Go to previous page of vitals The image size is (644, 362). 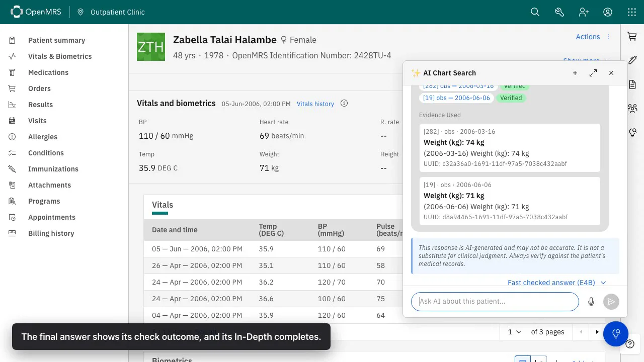581,332
